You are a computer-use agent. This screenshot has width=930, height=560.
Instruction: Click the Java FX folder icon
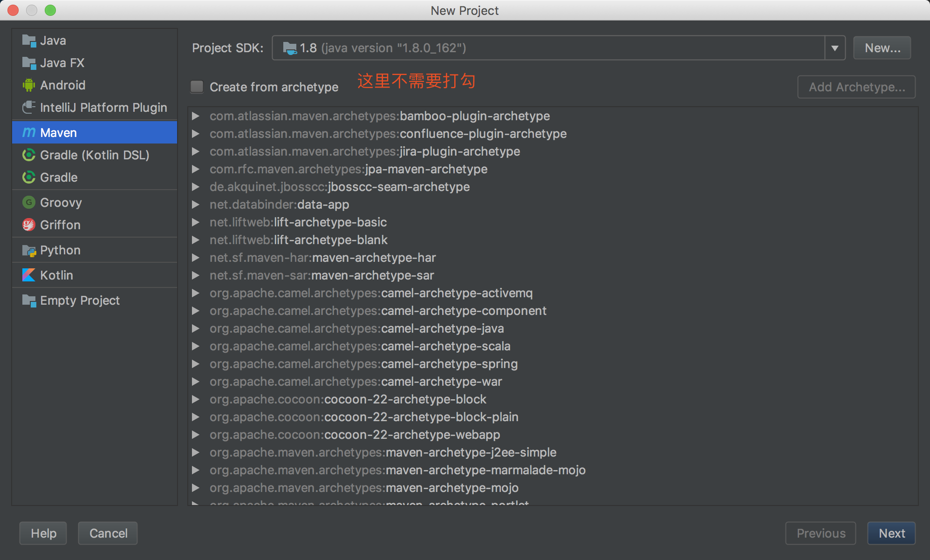(x=29, y=63)
